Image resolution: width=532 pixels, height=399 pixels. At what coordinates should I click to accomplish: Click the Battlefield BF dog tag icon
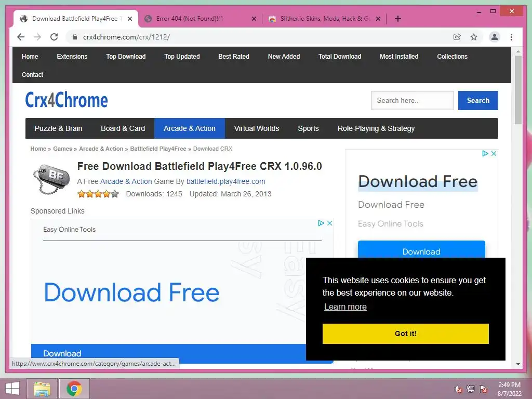51,179
